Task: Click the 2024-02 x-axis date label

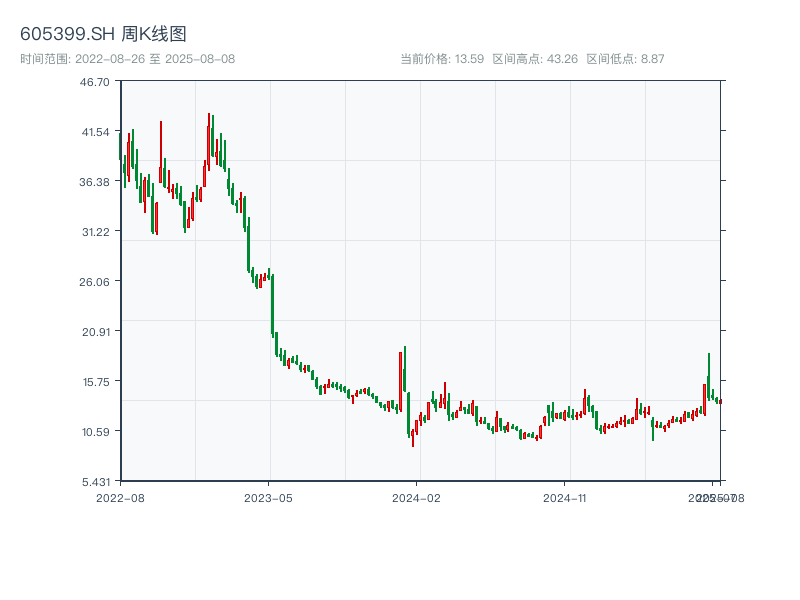Action: [x=417, y=496]
